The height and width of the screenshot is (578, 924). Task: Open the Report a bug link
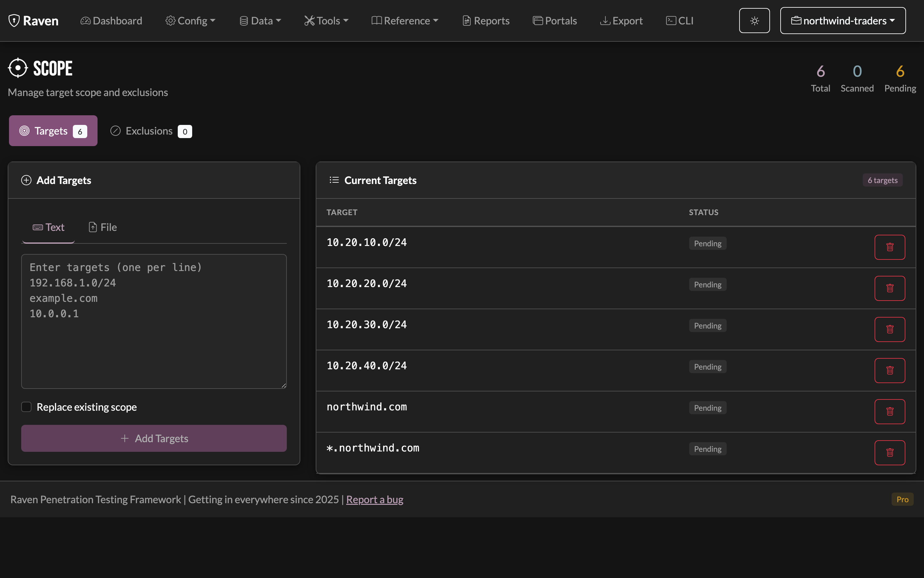click(x=374, y=499)
